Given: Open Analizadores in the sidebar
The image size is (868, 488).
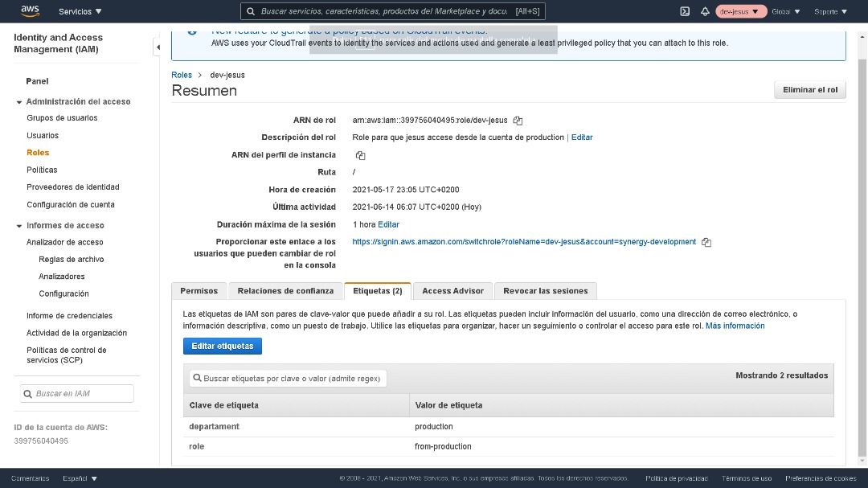Looking at the screenshot, I should [x=61, y=277].
